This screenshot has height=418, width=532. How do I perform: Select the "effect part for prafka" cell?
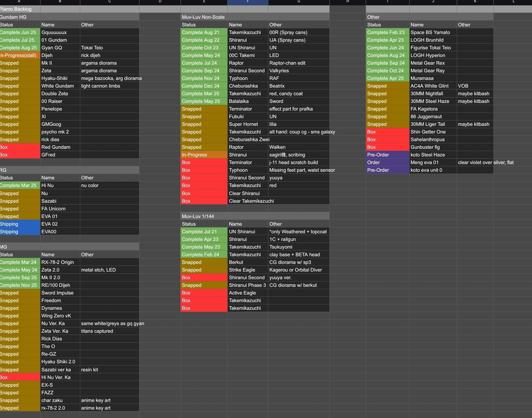298,109
